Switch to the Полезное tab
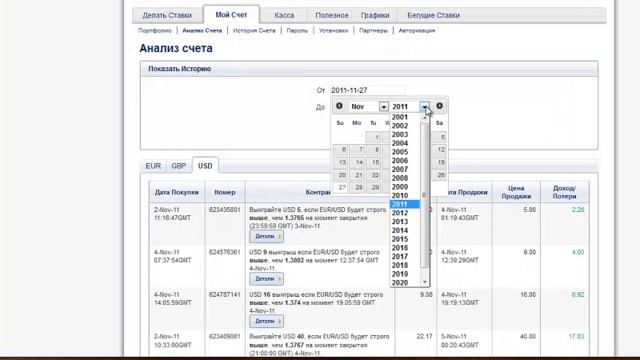Image resolution: width=640 pixels, height=360 pixels. 332,15
